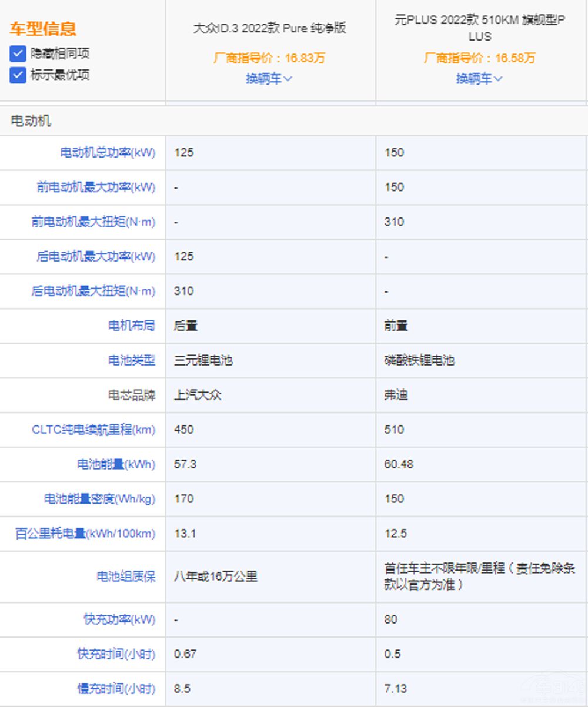Click the 大众ID.3 2022款 Pure 纯净版 title
Viewport: 588px width, 707px height.
pyautogui.click(x=269, y=28)
